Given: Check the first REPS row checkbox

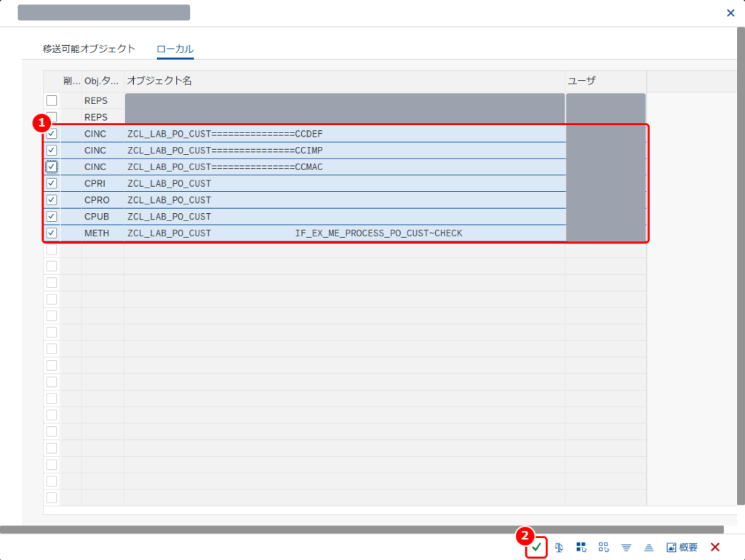Looking at the screenshot, I should coord(52,100).
